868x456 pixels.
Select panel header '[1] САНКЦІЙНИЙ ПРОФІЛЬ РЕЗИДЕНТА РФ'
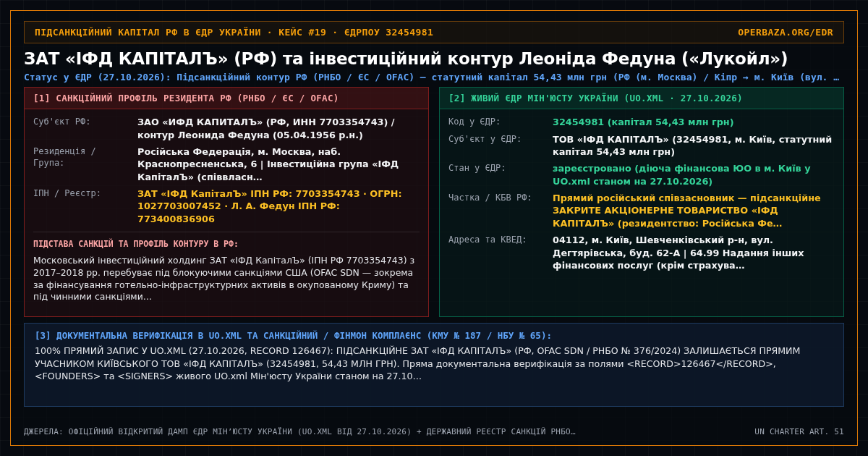click(150, 98)
